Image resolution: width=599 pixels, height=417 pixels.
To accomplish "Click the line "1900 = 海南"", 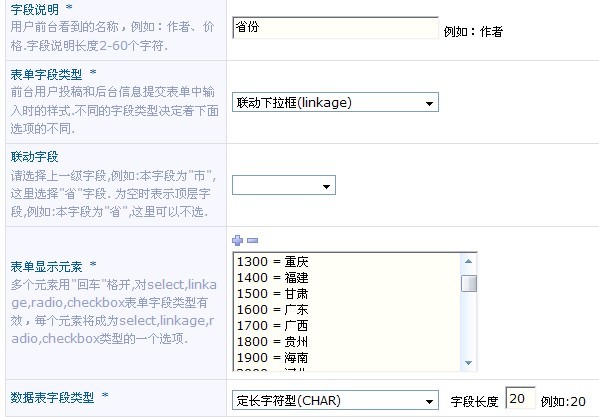I will 272,358.
